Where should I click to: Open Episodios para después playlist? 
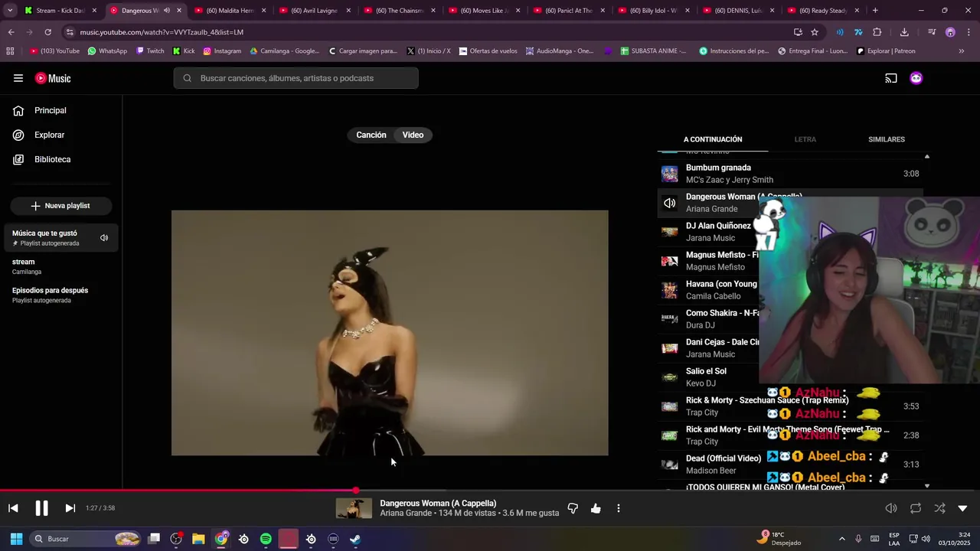[61, 295]
